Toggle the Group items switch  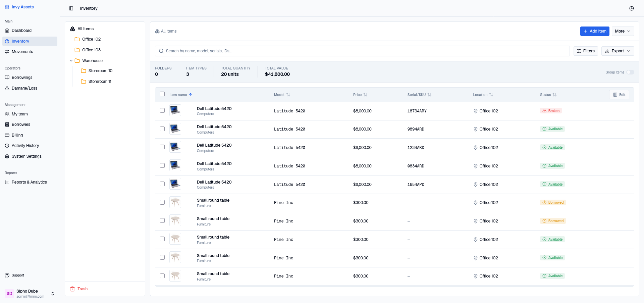tap(630, 72)
